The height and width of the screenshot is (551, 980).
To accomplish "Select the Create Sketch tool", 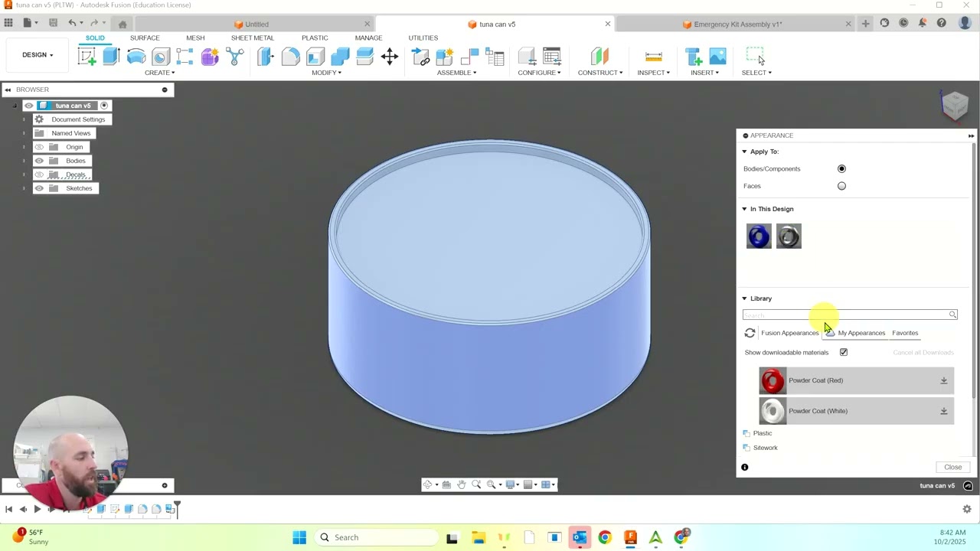I will point(87,56).
